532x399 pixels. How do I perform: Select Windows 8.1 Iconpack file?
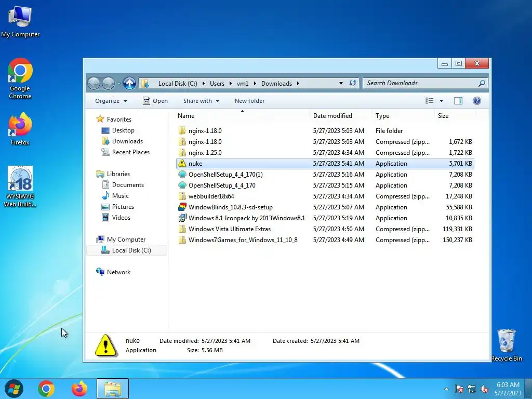pos(325,218)
